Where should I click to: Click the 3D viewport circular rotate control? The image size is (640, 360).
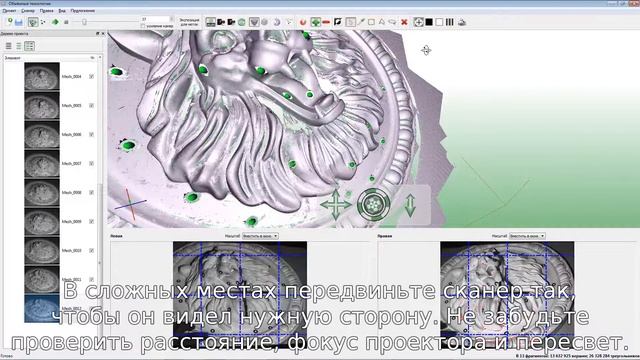click(373, 204)
